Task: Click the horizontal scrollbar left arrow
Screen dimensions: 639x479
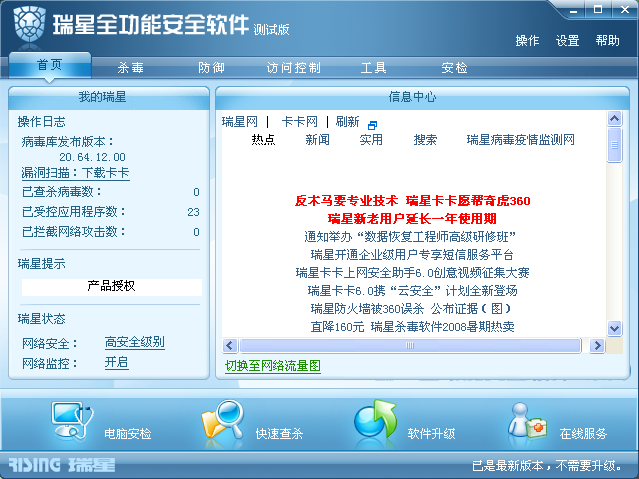Action: point(230,346)
